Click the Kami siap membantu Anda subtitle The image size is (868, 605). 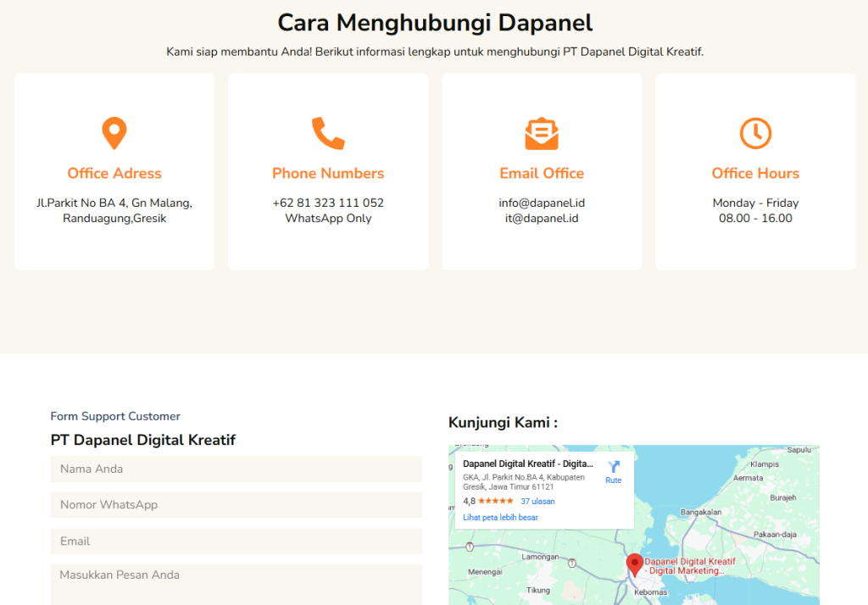435,52
